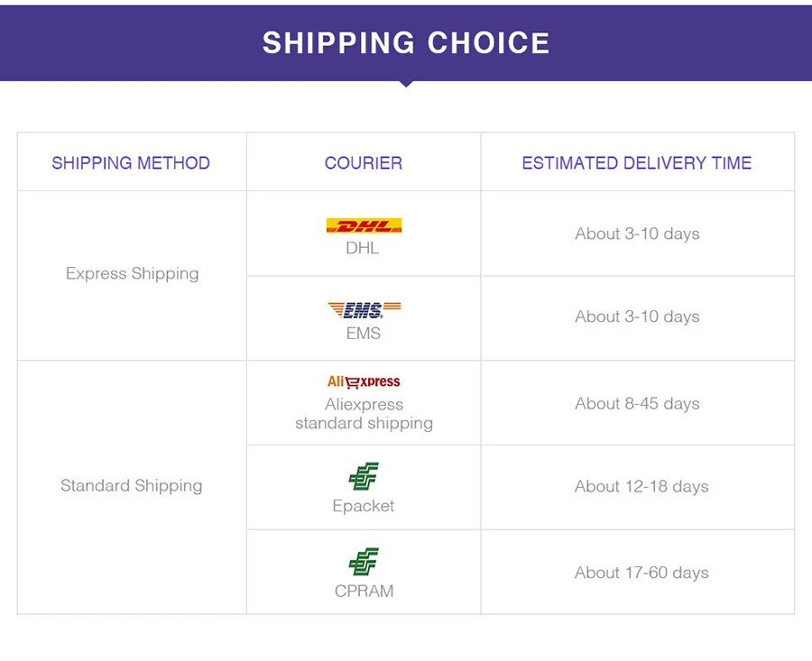The image size is (812, 661).
Task: Click the CPRAM China Post logo
Action: 364,562
